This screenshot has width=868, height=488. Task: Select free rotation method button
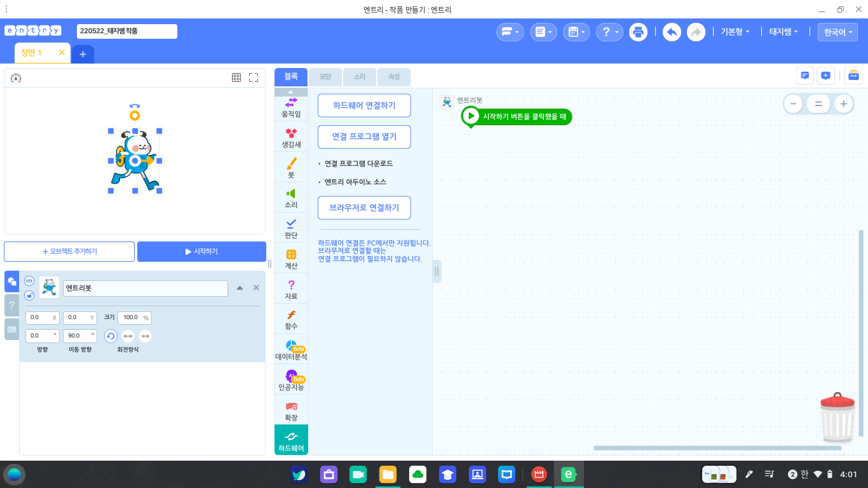click(x=111, y=336)
